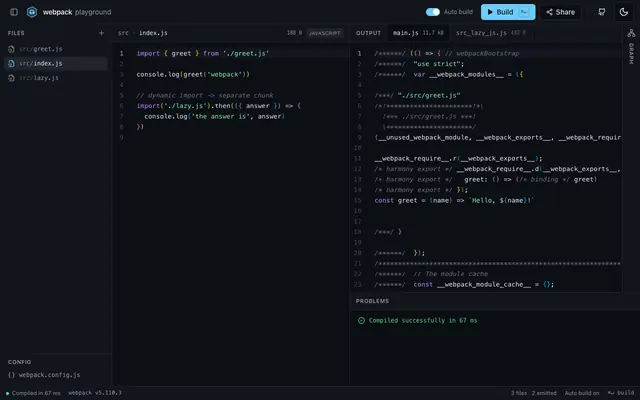Switch theme with the moon icon
640x400 pixels.
tap(623, 12)
